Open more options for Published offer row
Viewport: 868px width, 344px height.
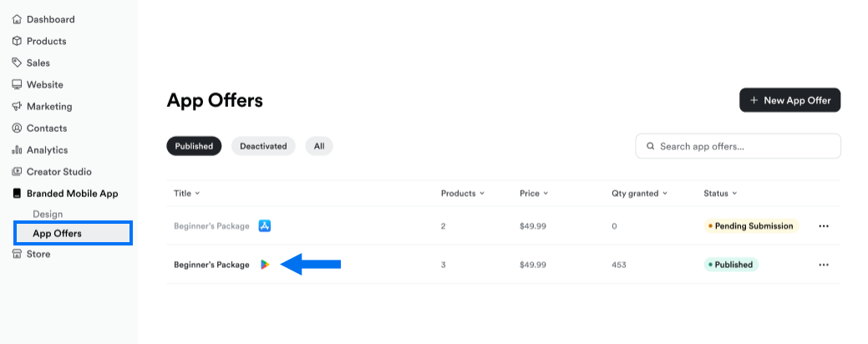tap(824, 265)
